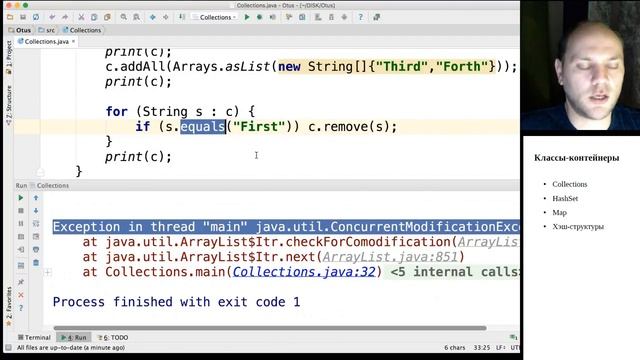Click the navigate Back arrow icon

click(x=153, y=17)
